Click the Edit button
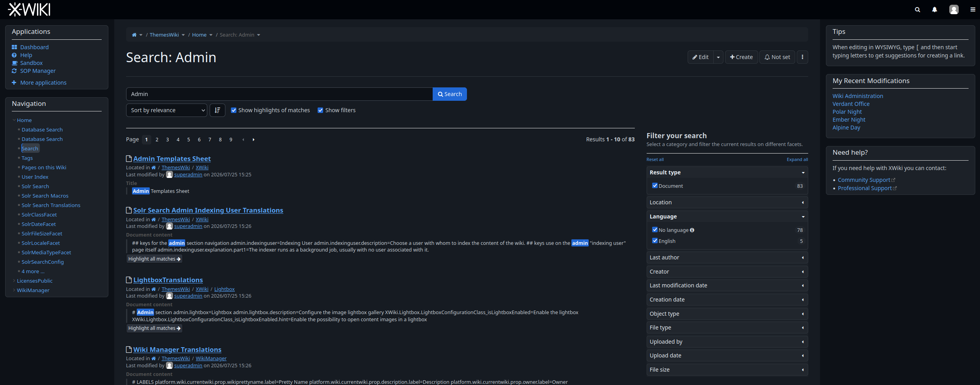 click(x=701, y=57)
